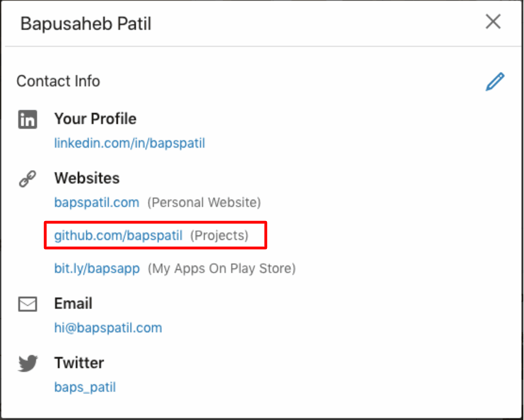Click the Twitter section heading

79,363
